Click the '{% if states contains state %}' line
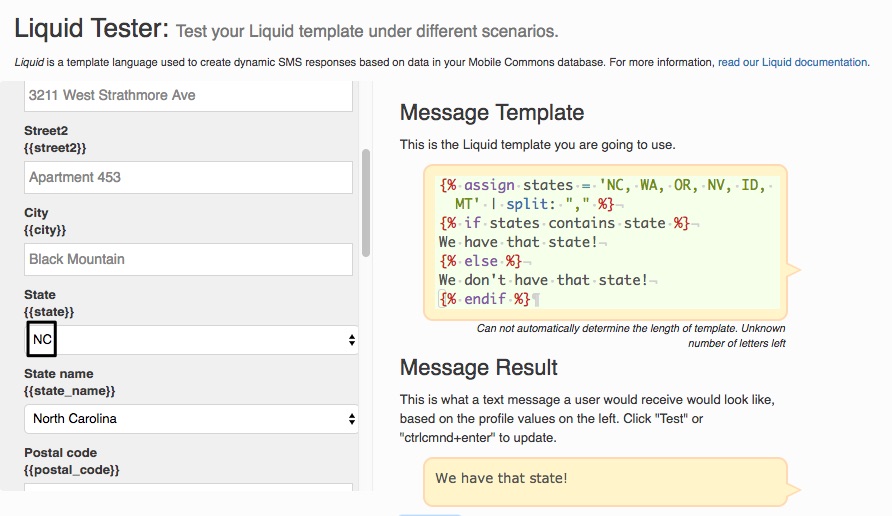This screenshot has width=892, height=516. [x=564, y=223]
